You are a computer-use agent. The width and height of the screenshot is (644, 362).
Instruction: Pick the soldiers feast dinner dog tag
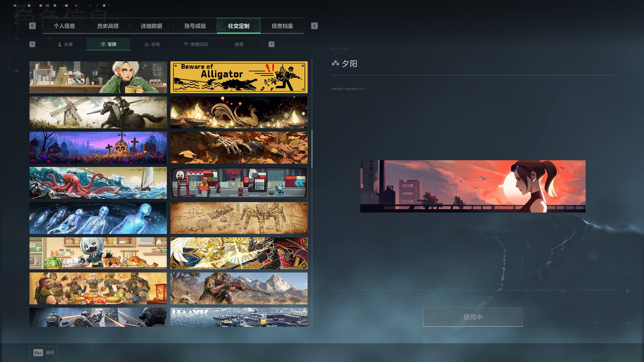click(x=98, y=288)
